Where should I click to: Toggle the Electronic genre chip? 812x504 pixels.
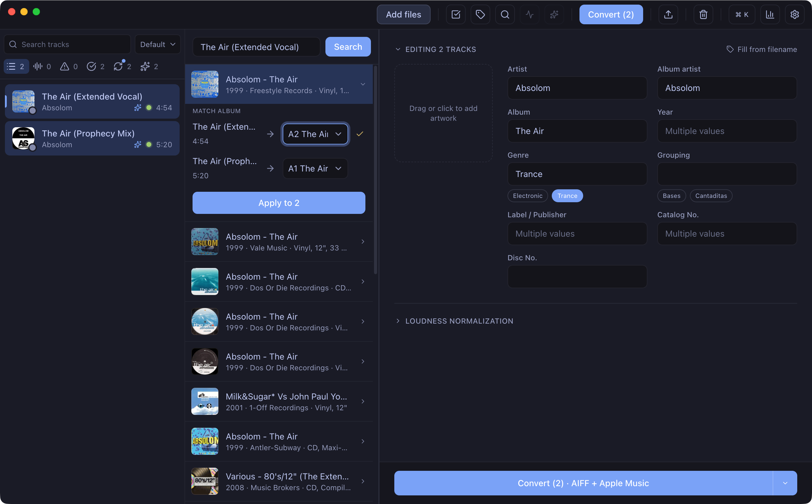(x=527, y=196)
